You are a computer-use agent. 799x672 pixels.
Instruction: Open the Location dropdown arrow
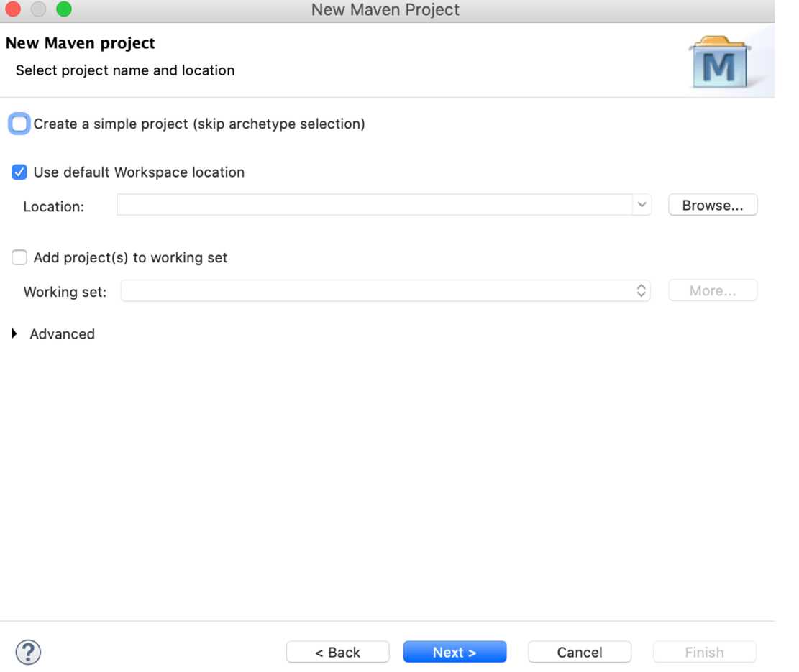642,205
